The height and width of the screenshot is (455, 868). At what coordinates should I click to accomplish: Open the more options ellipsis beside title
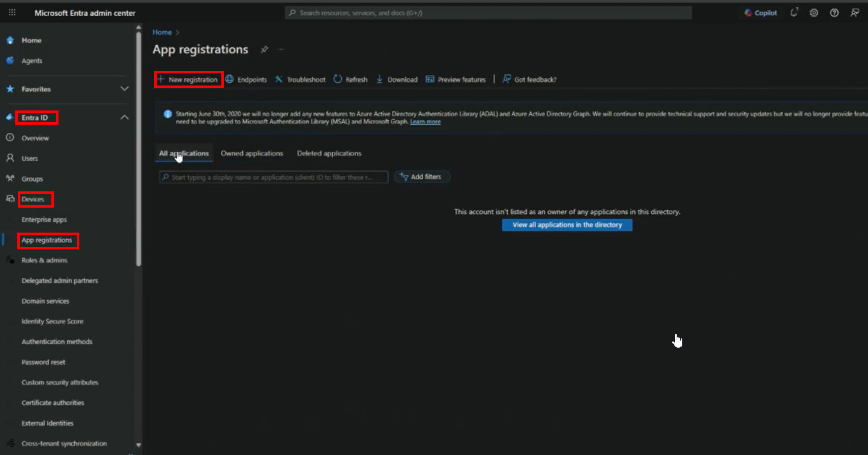point(281,49)
